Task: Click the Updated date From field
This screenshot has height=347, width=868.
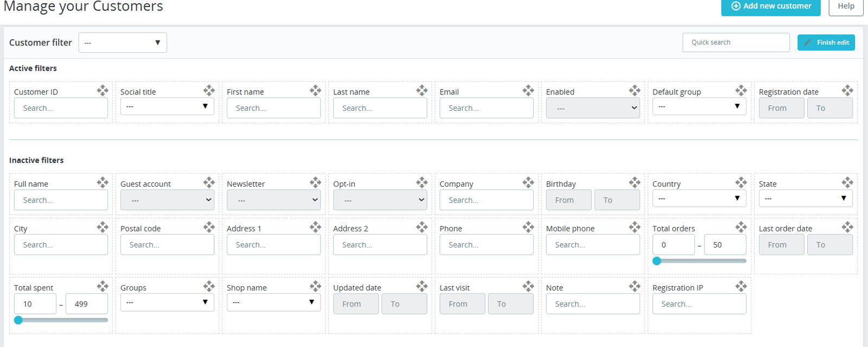Action: 356,304
